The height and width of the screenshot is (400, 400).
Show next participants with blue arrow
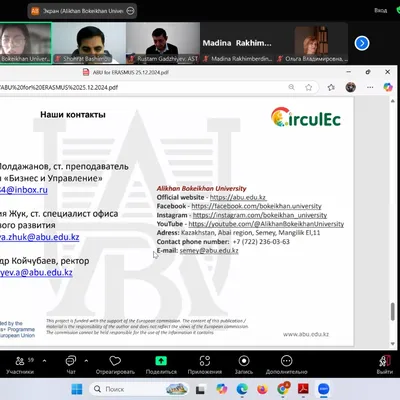coord(362,43)
